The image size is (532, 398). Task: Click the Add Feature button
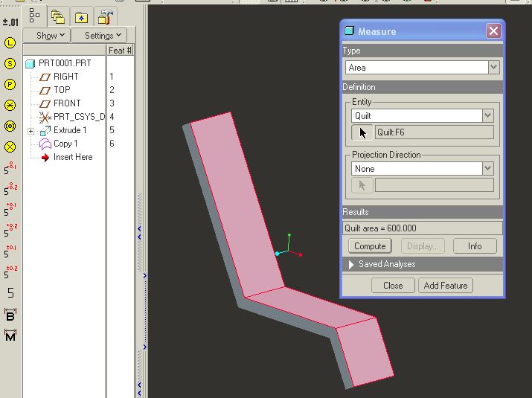(x=446, y=286)
